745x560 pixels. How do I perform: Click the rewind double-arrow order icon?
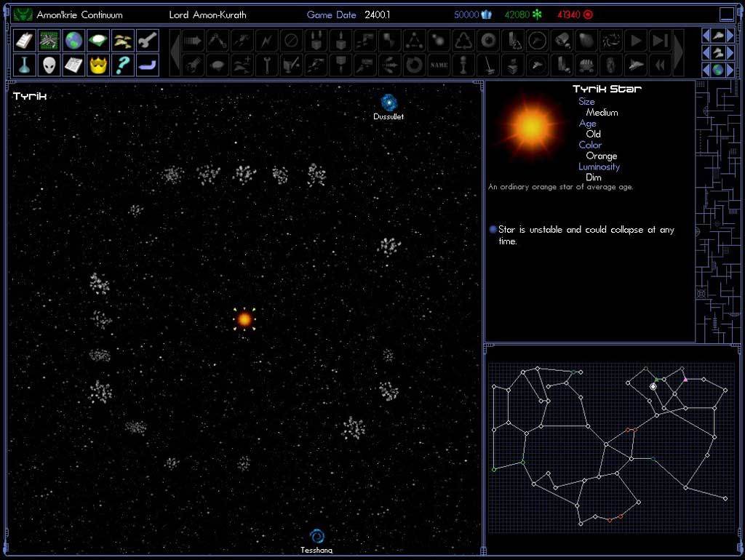pyautogui.click(x=661, y=65)
